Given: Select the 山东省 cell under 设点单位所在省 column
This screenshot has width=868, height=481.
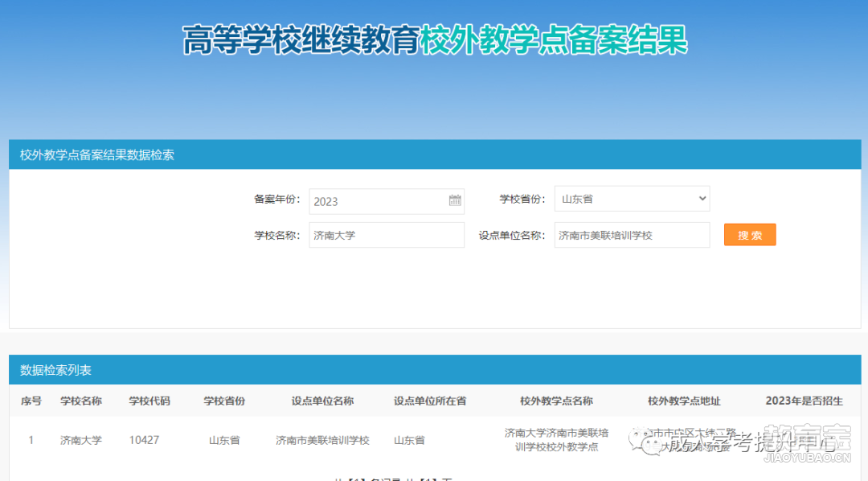Looking at the screenshot, I should pyautogui.click(x=409, y=440).
